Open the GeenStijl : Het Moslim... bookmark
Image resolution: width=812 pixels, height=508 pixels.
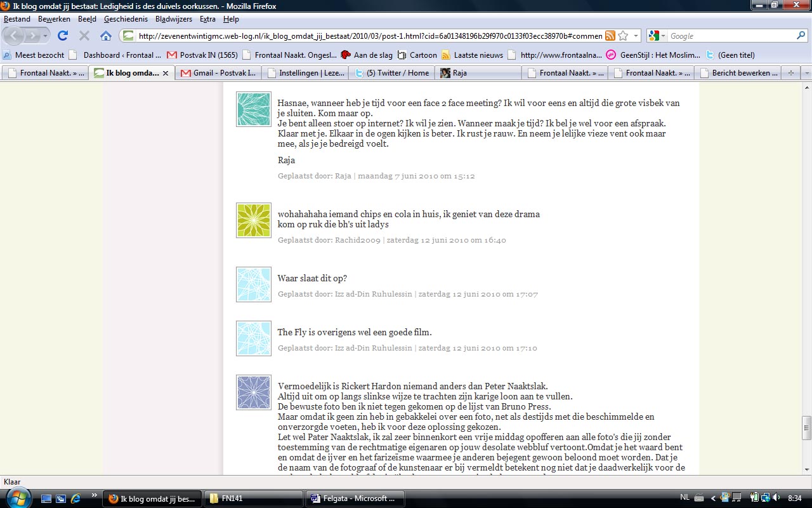tap(653, 55)
